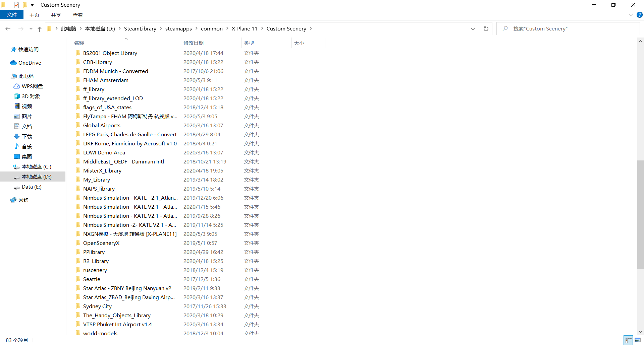Expand the chevron after X-Plane 11 breadcrumb
The width and height of the screenshot is (644, 345).
click(x=262, y=29)
